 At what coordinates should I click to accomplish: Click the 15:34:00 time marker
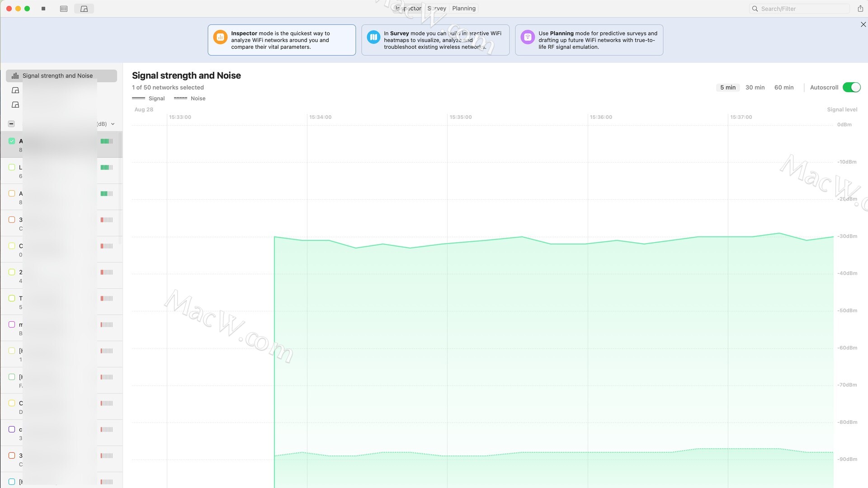pyautogui.click(x=320, y=117)
